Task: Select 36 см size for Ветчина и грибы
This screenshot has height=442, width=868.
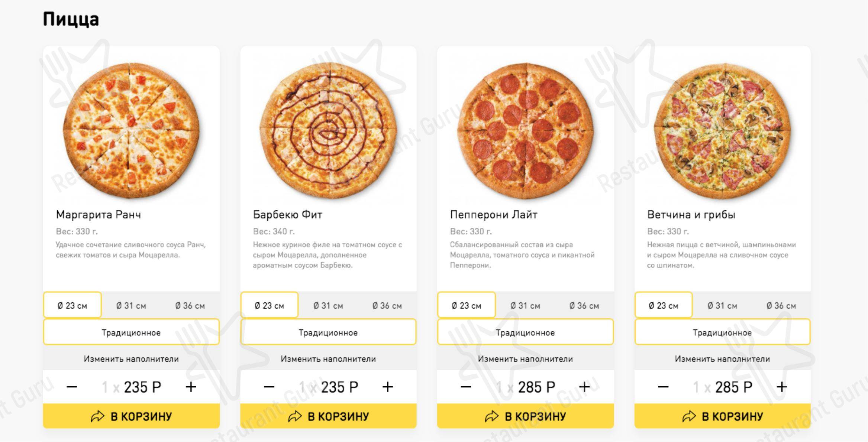Action: point(781,306)
